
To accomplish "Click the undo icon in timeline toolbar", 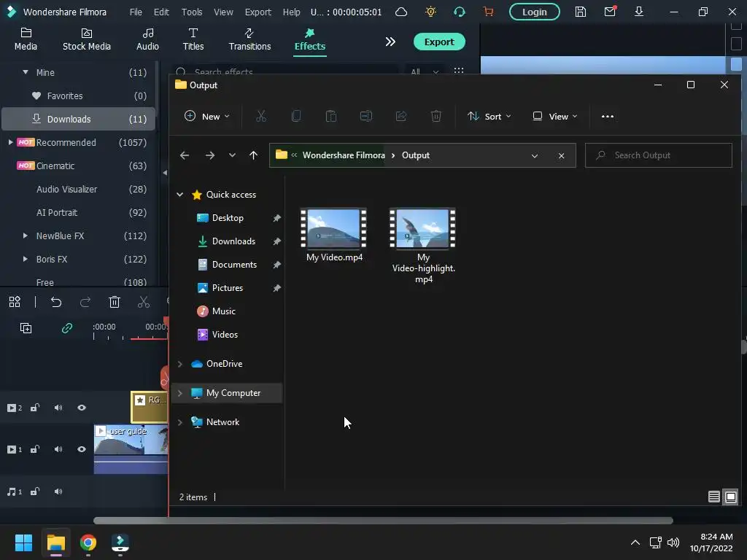I will 56,302.
